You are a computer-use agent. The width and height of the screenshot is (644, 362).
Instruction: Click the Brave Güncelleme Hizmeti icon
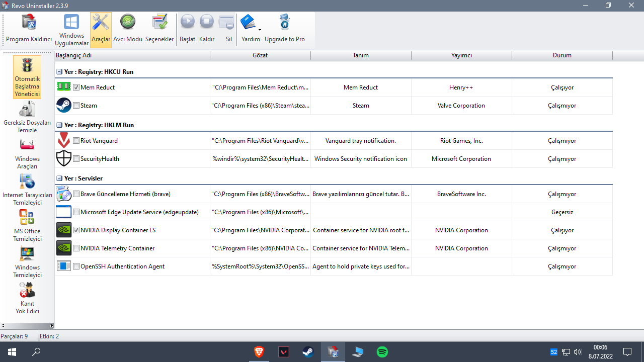(x=64, y=194)
